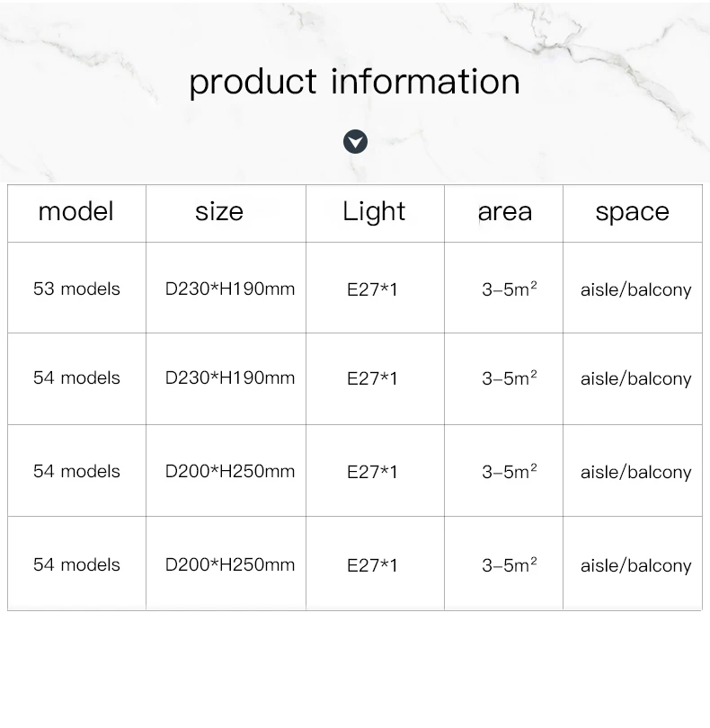710x728 pixels.
Task: Click the down chevron circle icon
Action: click(x=356, y=141)
